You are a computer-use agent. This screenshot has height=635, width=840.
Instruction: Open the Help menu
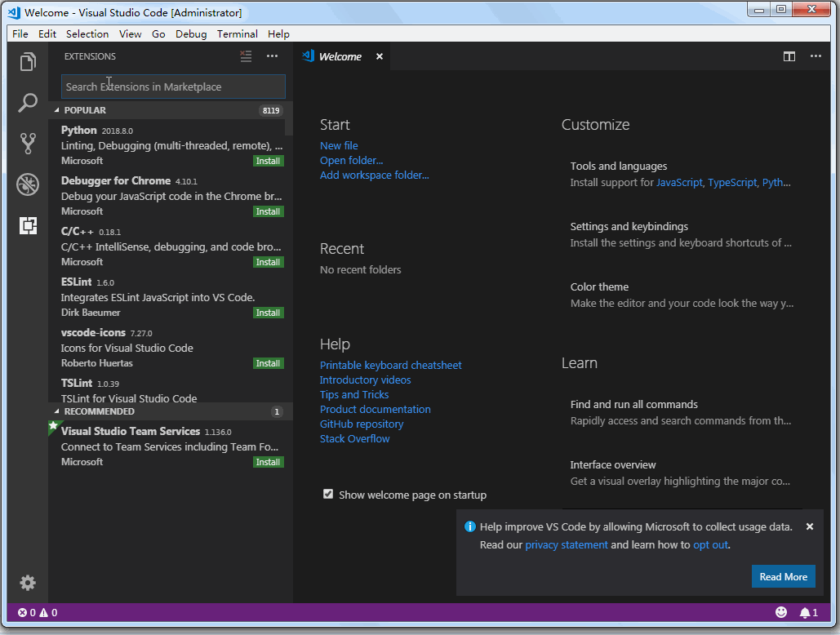278,33
